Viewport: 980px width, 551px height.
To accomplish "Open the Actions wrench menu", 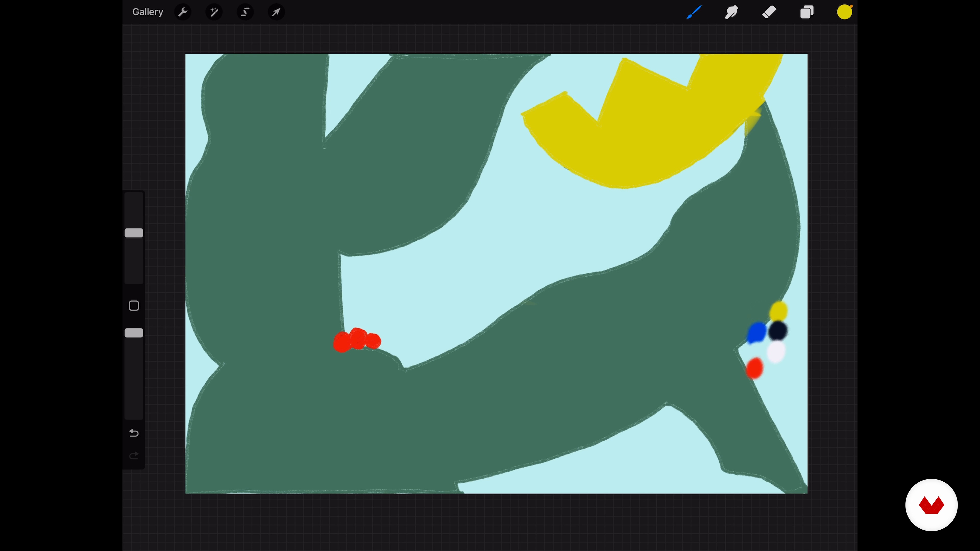I will click(x=183, y=12).
